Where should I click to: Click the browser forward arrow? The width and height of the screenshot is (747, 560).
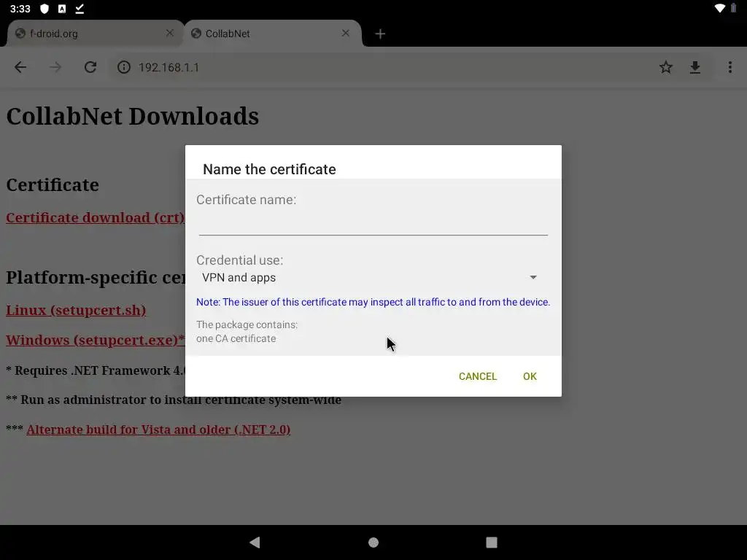coord(55,67)
